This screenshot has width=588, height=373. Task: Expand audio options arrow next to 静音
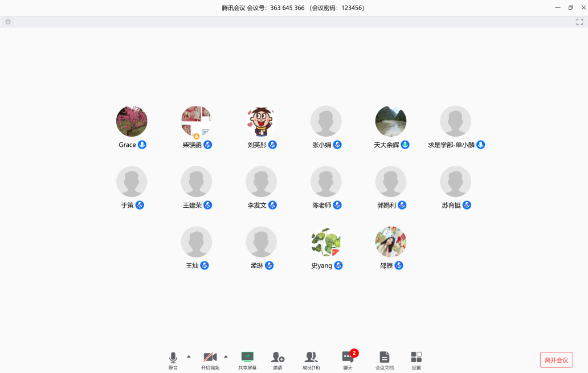coord(189,356)
